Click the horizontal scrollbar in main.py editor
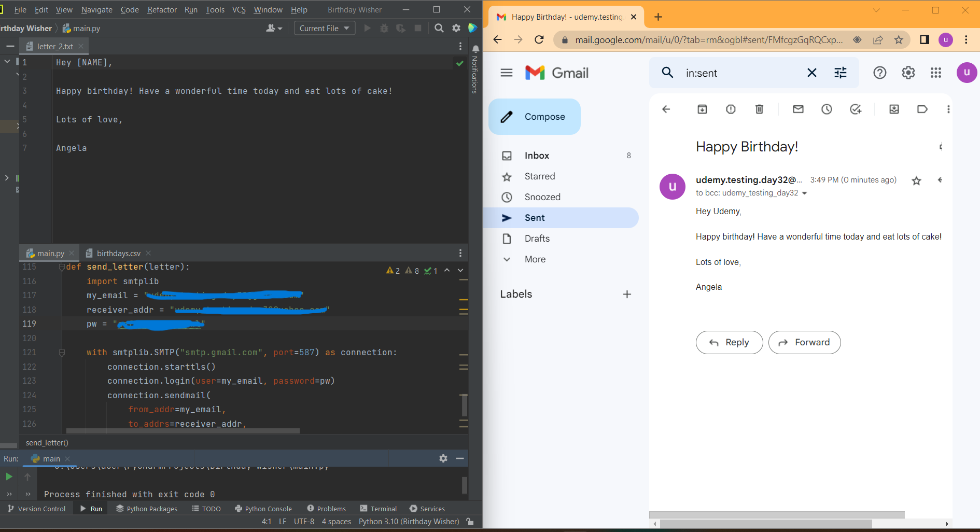The height and width of the screenshot is (532, 980). 183,430
